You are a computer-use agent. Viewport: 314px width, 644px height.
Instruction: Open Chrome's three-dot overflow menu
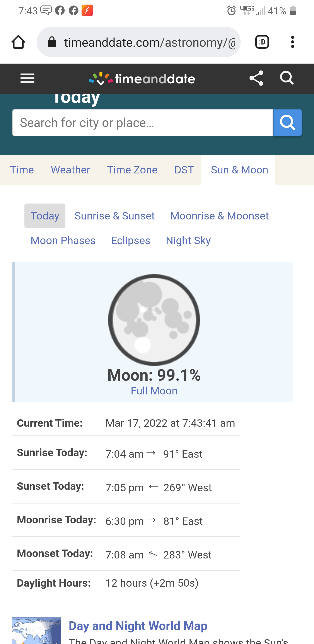pyautogui.click(x=292, y=42)
